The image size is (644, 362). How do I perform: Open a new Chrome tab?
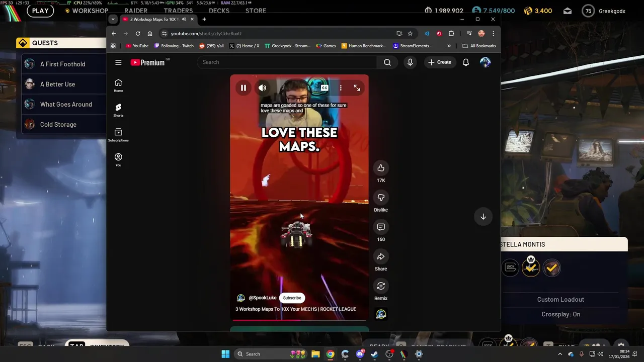204,19
